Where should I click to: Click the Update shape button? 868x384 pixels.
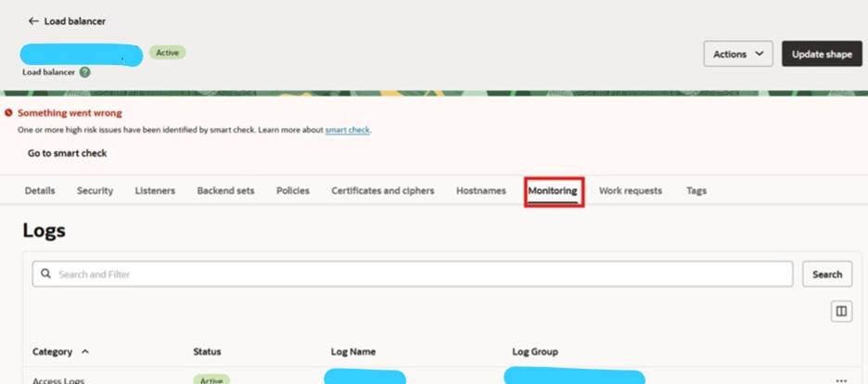pyautogui.click(x=821, y=54)
